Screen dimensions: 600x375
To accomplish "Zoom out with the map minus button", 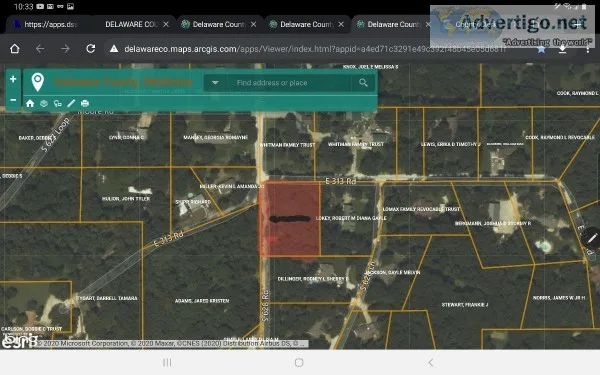I will 13,100.
